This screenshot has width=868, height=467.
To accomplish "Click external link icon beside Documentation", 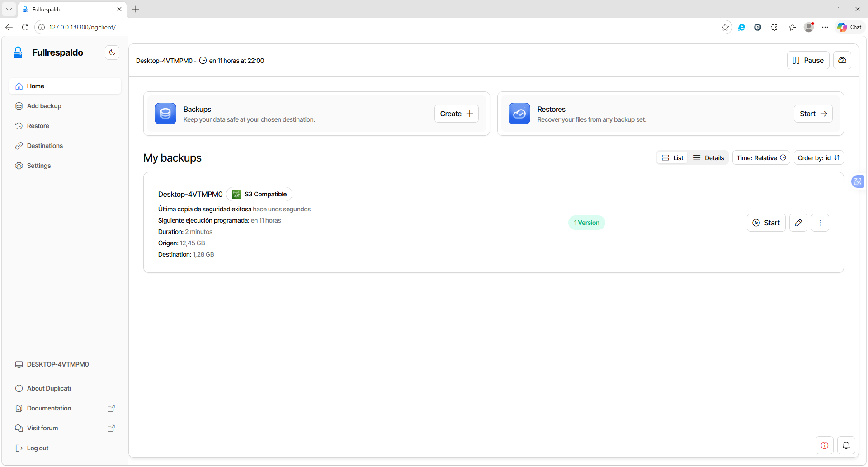I will point(111,408).
